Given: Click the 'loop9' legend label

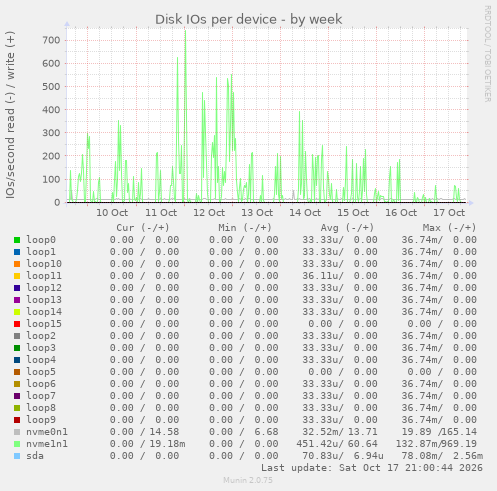Looking at the screenshot, I should pyautogui.click(x=41, y=420).
